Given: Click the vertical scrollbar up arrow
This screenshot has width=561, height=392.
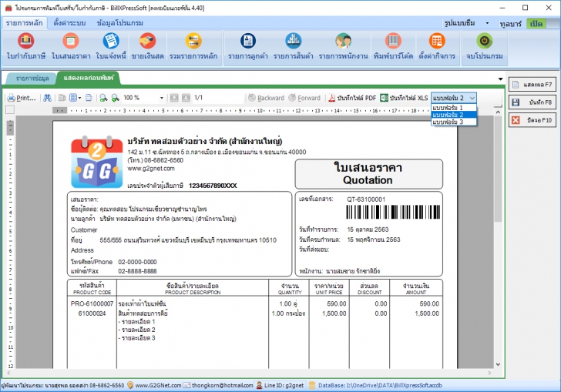Looking at the screenshot, I should [498, 112].
